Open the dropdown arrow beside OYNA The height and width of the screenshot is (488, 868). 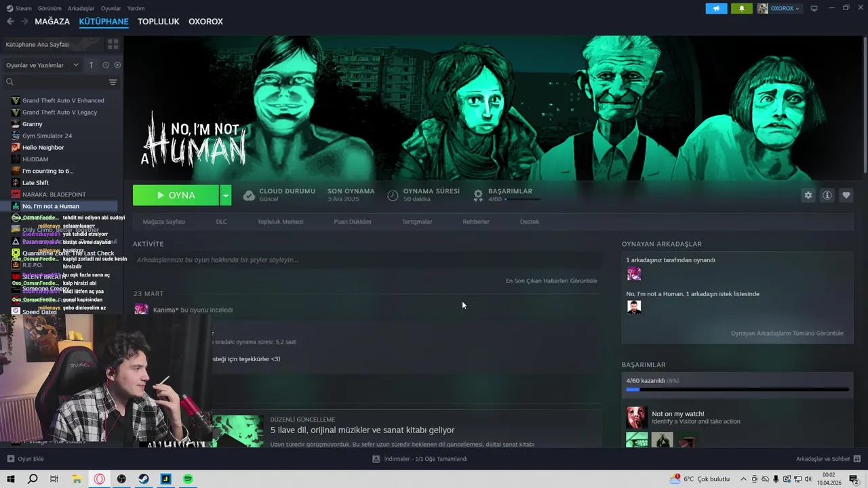(x=226, y=195)
